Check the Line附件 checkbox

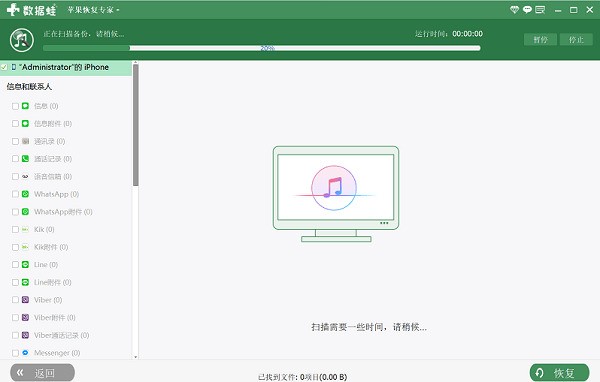[15, 282]
